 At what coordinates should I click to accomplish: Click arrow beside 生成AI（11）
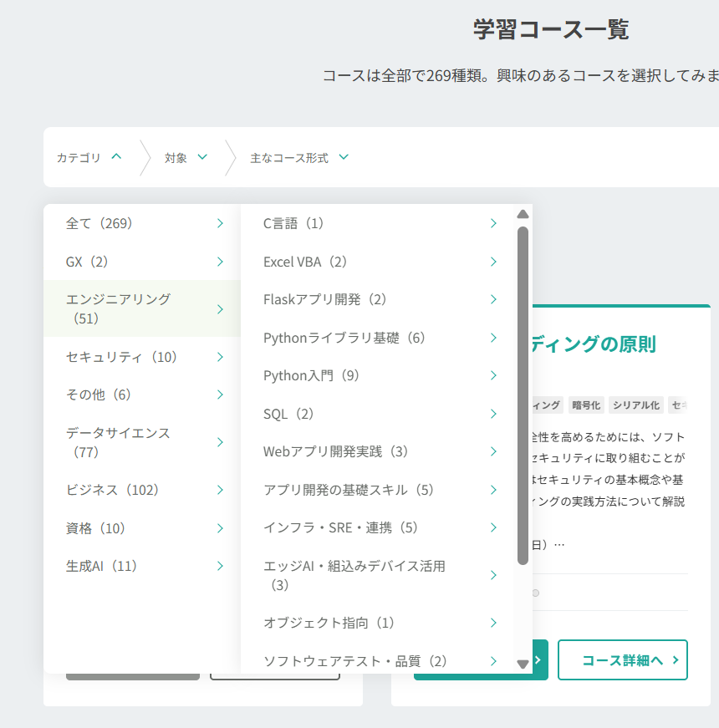tap(220, 566)
